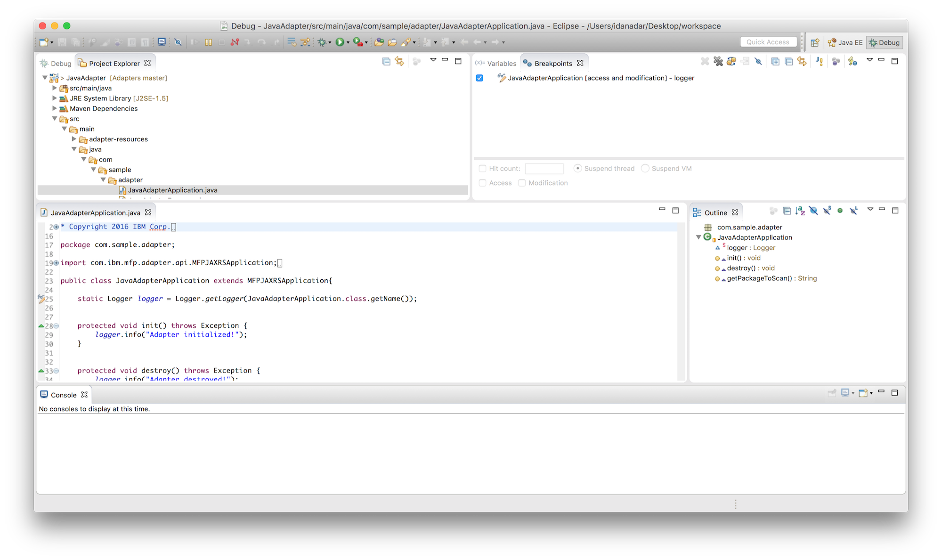Enable the Hit count checkbox

pyautogui.click(x=482, y=169)
